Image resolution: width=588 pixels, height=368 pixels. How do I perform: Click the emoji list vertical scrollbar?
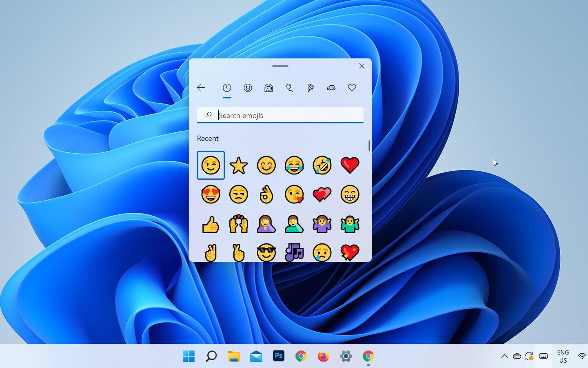[369, 146]
